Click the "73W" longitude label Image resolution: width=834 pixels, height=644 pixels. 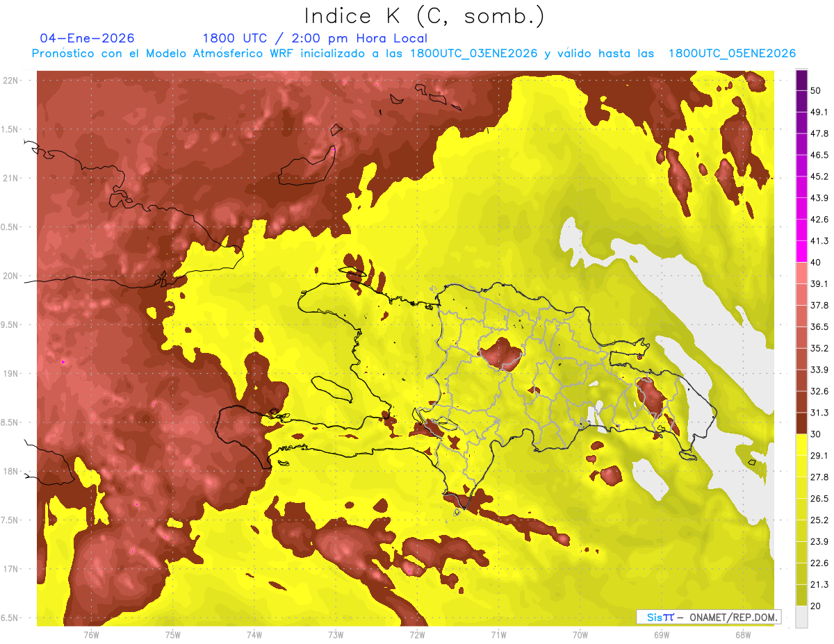(336, 634)
